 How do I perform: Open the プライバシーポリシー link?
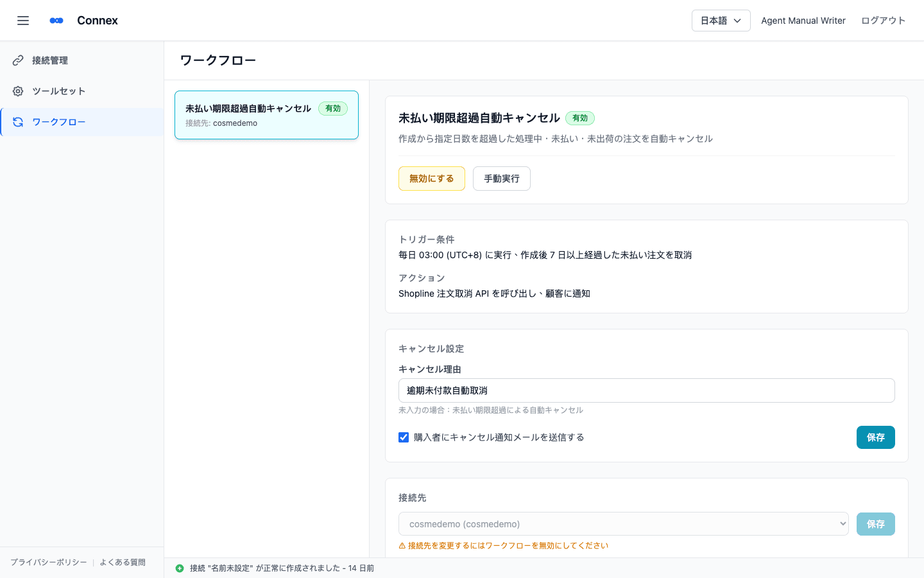pyautogui.click(x=49, y=563)
